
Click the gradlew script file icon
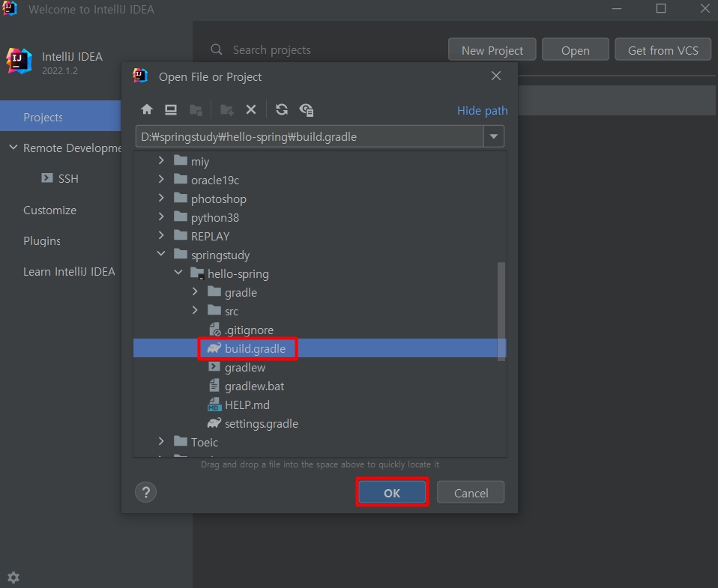tap(214, 367)
